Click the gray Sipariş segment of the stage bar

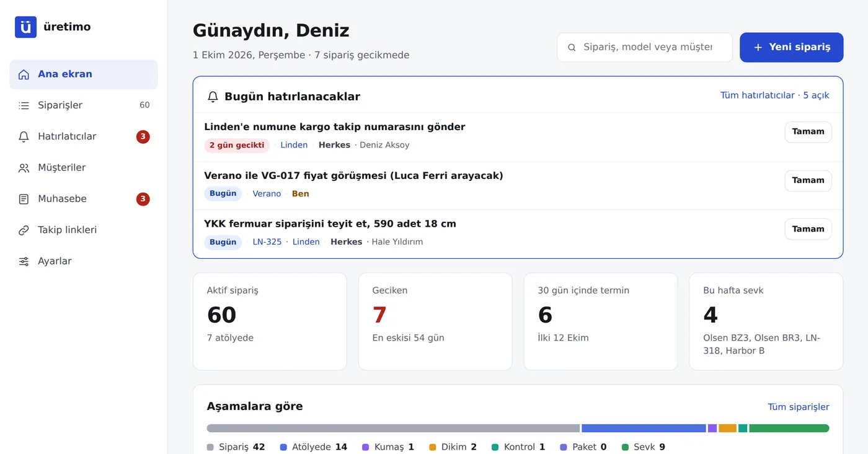pos(393,429)
